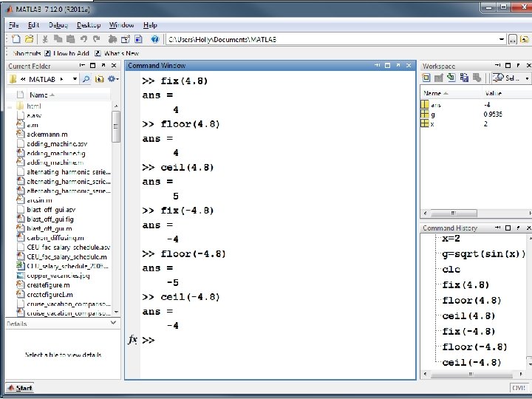Click Open variable icon in Workspace
Screen dimensions: 532x399
438,78
